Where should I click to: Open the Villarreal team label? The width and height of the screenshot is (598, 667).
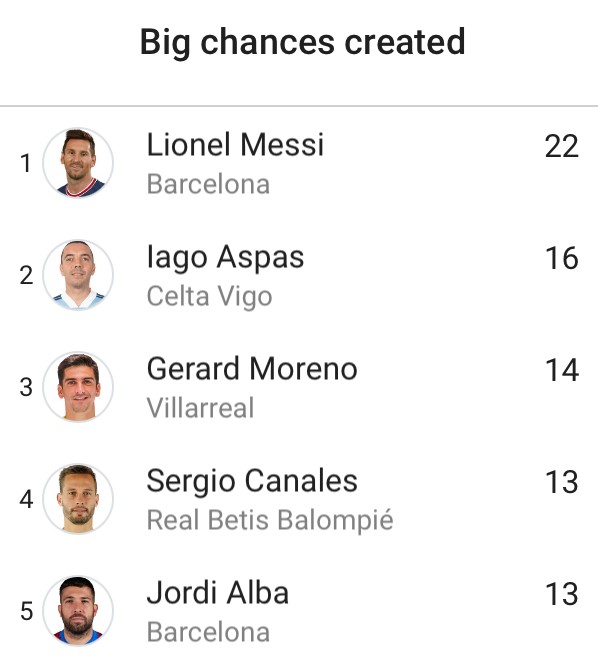coord(200,408)
